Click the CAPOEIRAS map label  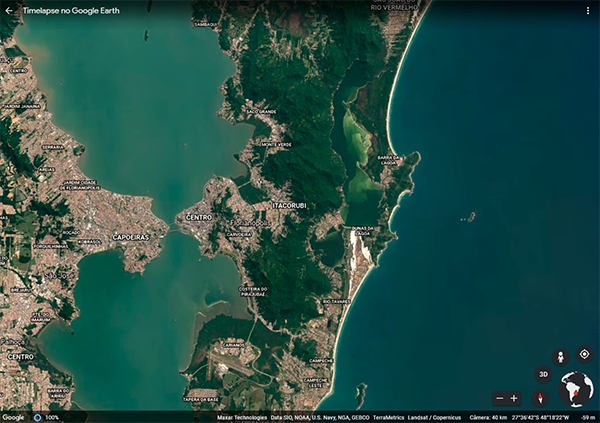click(x=131, y=237)
